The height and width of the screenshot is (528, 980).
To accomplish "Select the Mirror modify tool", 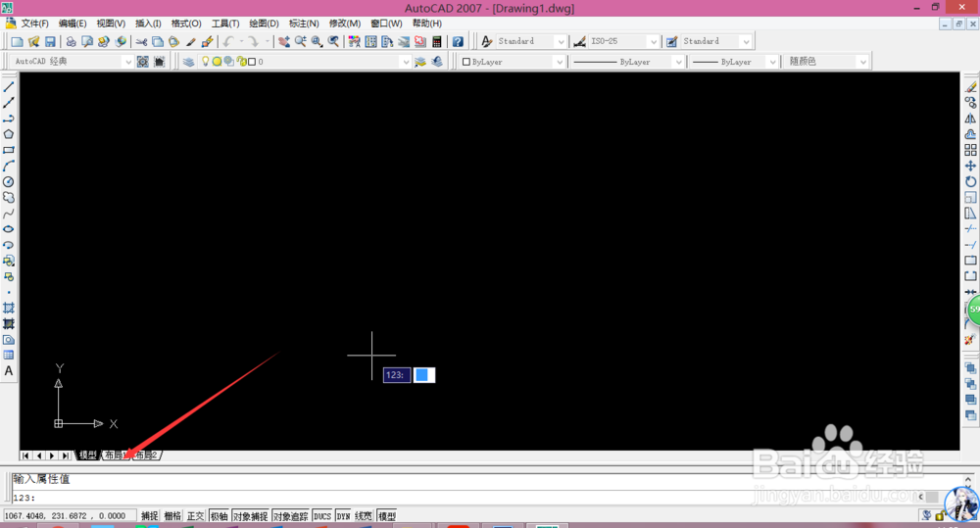I will 970,119.
